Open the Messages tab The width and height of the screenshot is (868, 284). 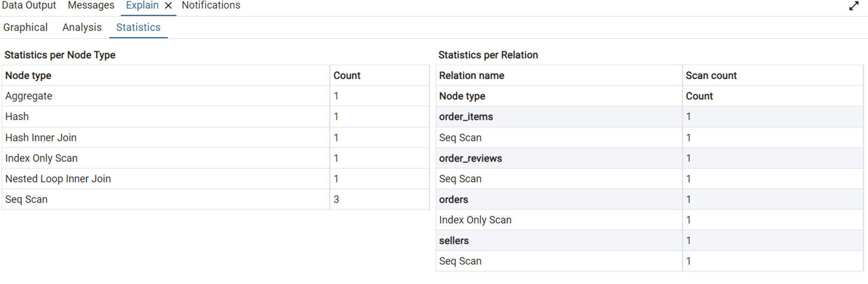pos(91,5)
